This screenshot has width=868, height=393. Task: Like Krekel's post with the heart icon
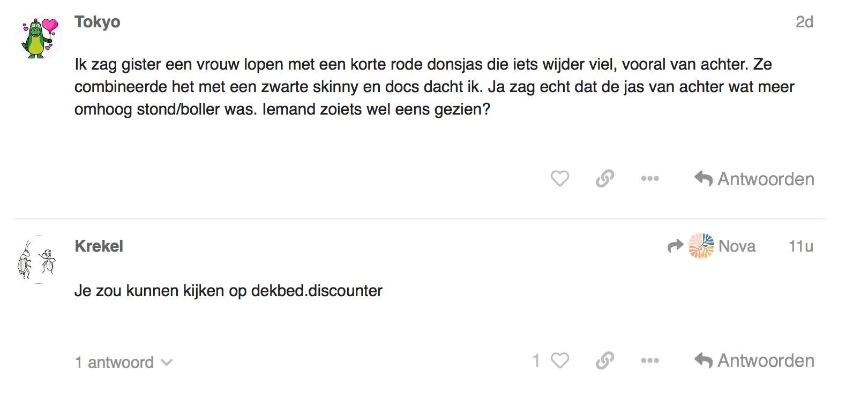(x=560, y=360)
